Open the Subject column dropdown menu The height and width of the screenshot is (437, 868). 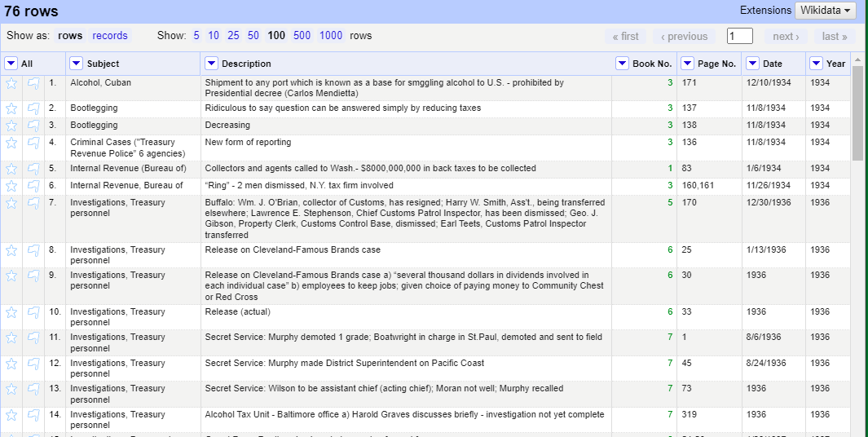[76, 64]
